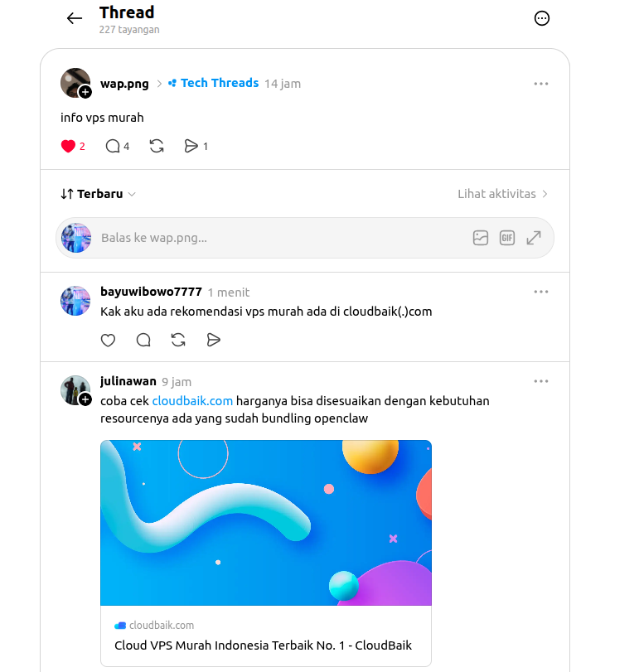Open the cloudbaik.com link in julinawan's reply
The width and height of the screenshot is (639, 672).
[192, 401]
